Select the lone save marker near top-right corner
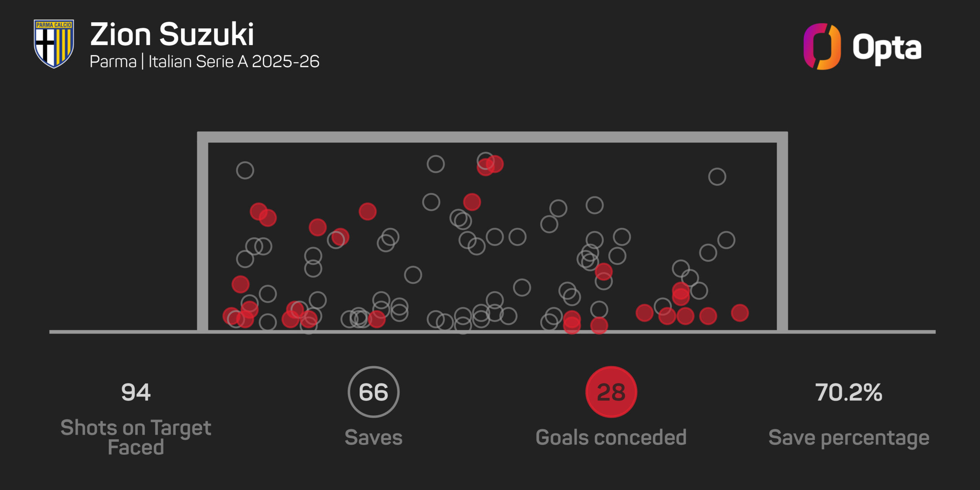 point(717,177)
